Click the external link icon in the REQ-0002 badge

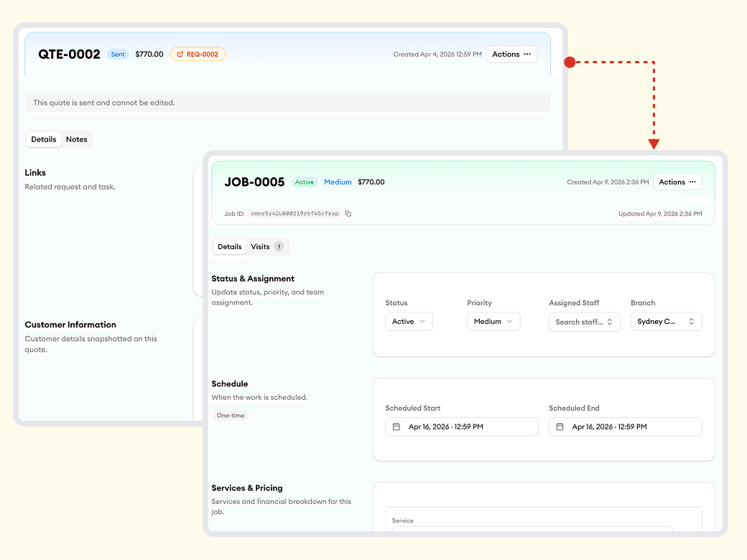click(x=179, y=55)
